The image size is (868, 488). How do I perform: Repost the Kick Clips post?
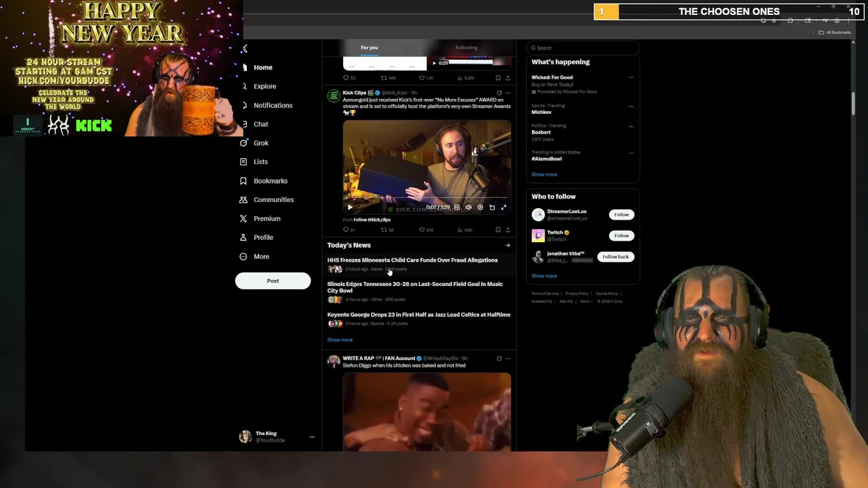click(x=387, y=230)
